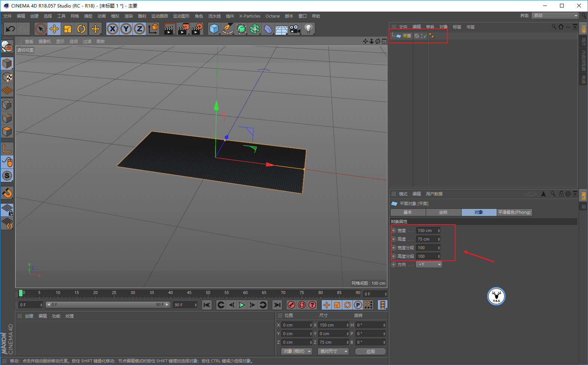Viewport: 588px width, 365px height.
Task: Jump to the end of the animation
Action: (x=277, y=305)
